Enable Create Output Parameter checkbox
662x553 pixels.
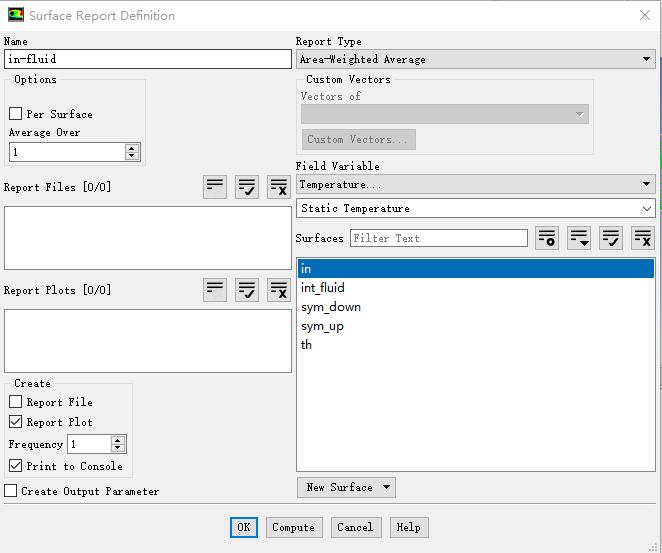point(11,491)
